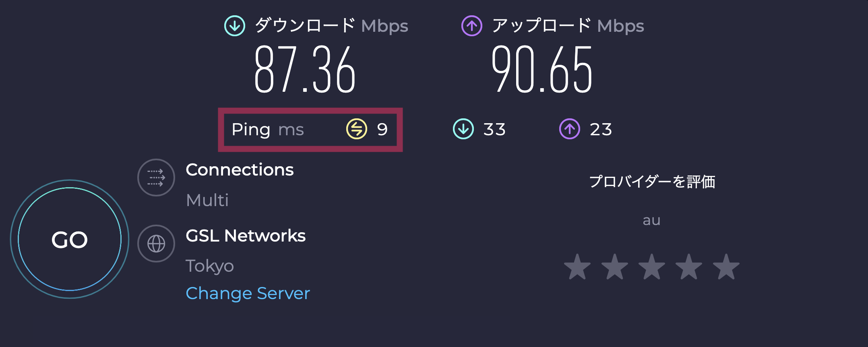Click the upload latency icon beside 23
The image size is (868, 347).
[x=569, y=129]
